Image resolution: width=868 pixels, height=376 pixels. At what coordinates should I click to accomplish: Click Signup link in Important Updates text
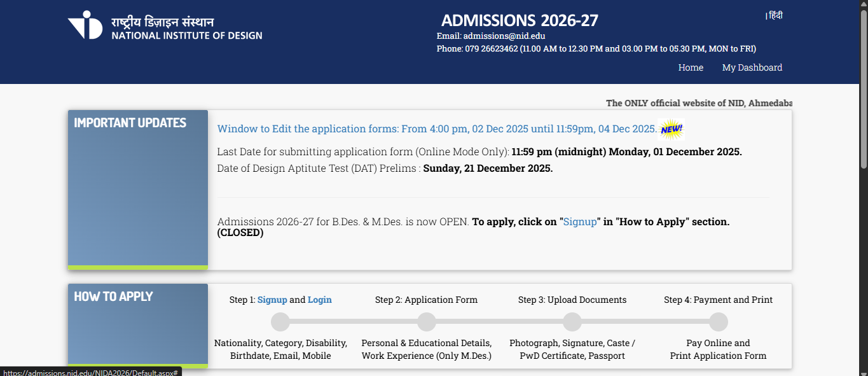[x=580, y=222]
